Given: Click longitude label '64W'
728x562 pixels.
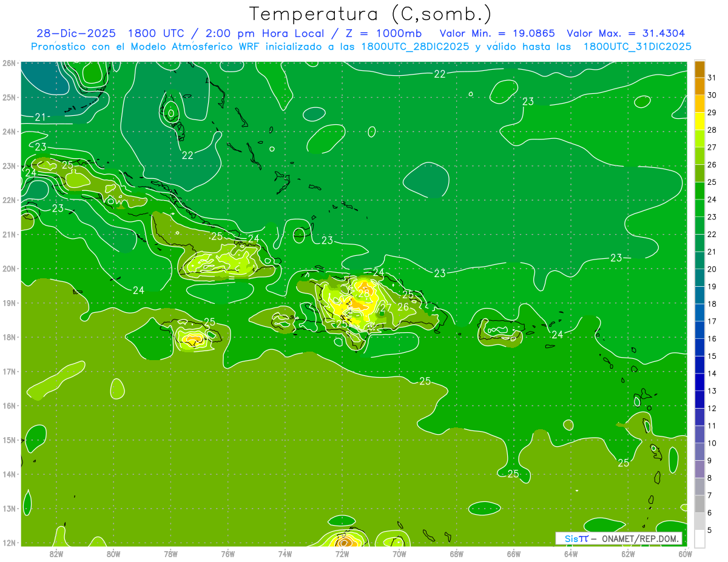Looking at the screenshot, I should tap(571, 554).
